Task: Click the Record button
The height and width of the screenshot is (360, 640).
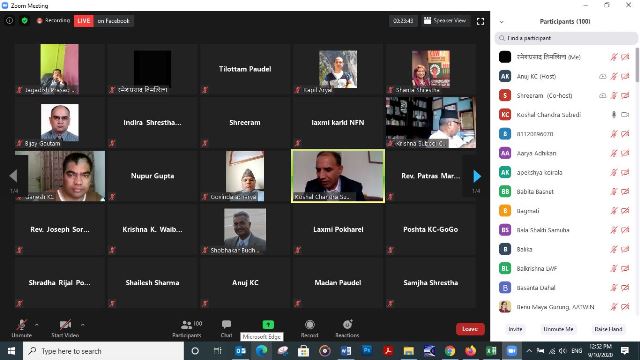Action: pos(309,328)
